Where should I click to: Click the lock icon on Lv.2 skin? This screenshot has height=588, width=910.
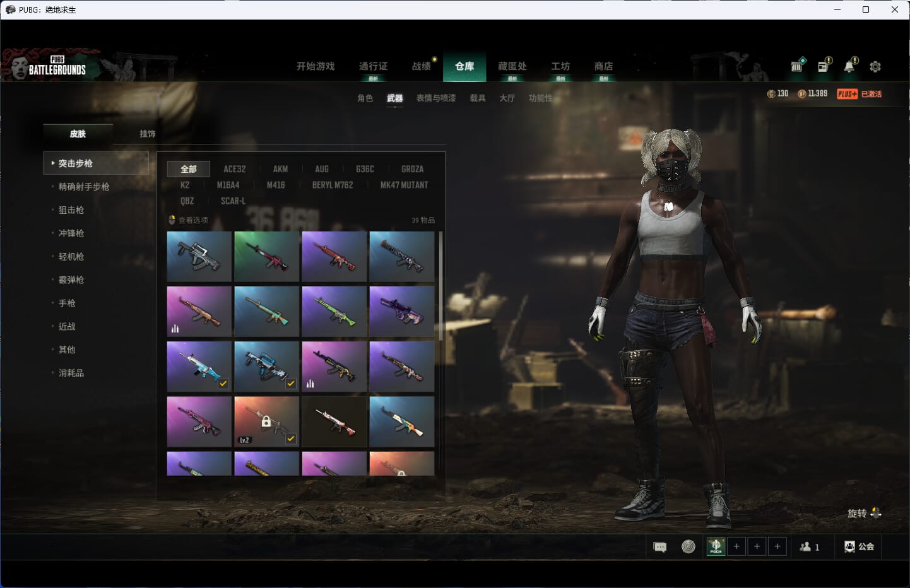pos(266,421)
